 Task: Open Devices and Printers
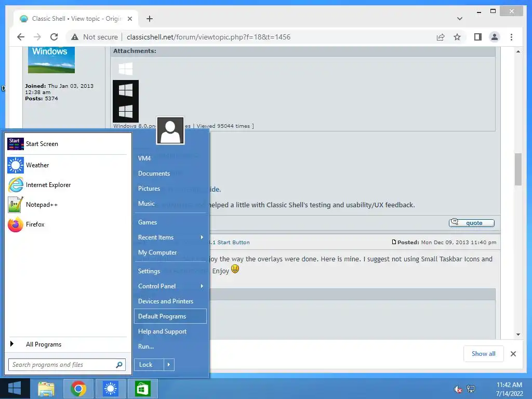166,301
